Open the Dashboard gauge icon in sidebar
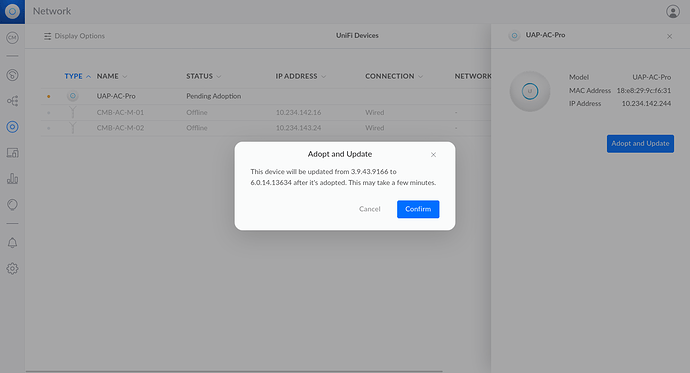Image resolution: width=690 pixels, height=373 pixels. click(12, 75)
